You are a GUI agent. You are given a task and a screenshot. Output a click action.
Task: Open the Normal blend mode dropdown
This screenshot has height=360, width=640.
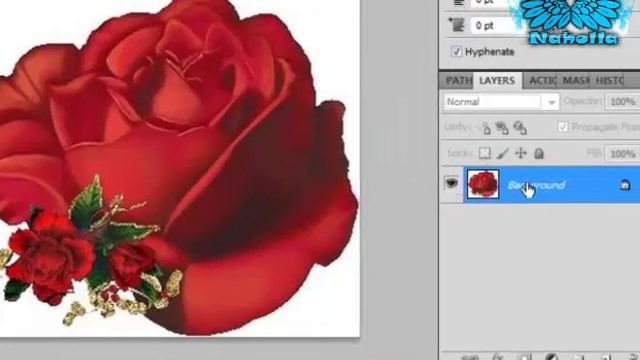tap(501, 102)
